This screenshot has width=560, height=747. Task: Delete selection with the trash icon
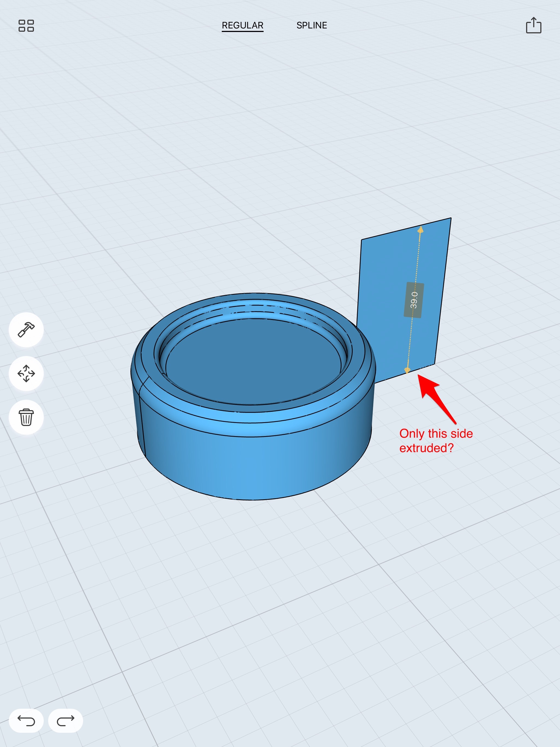point(26,418)
